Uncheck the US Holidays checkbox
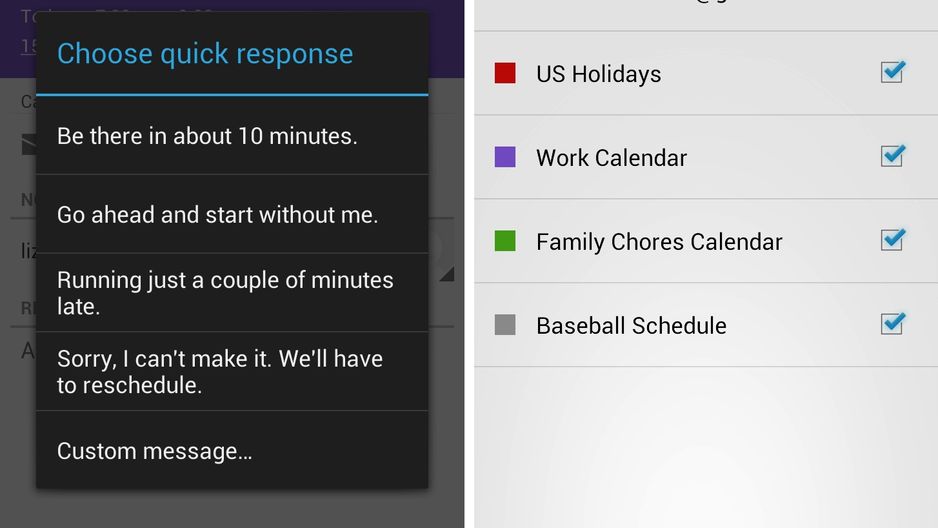This screenshot has width=938, height=528. (893, 72)
